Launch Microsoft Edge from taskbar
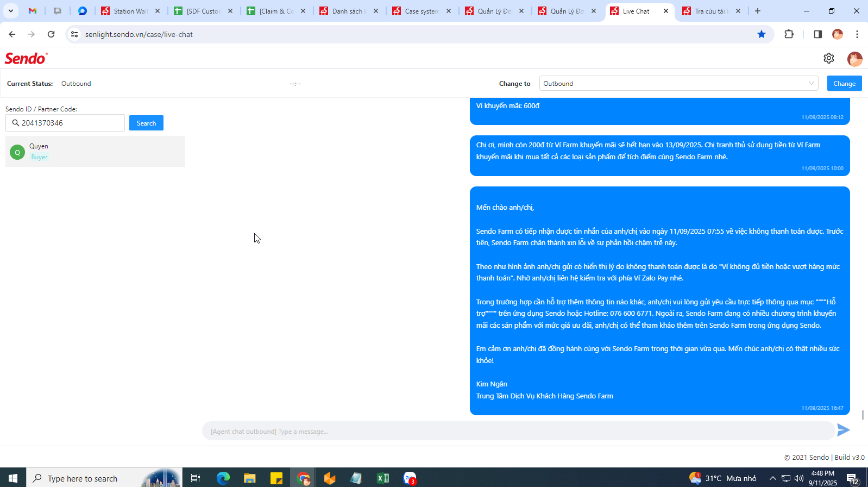This screenshot has width=868, height=487. click(x=223, y=478)
